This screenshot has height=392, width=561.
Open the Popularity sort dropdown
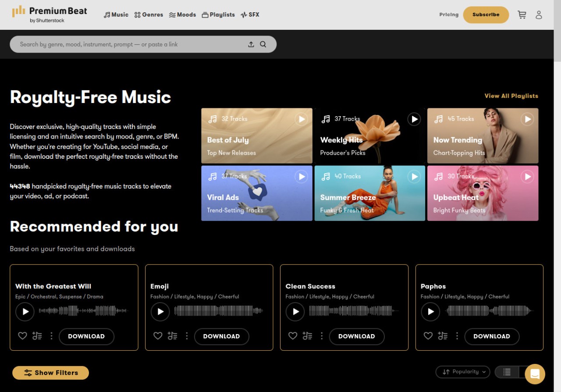463,372
